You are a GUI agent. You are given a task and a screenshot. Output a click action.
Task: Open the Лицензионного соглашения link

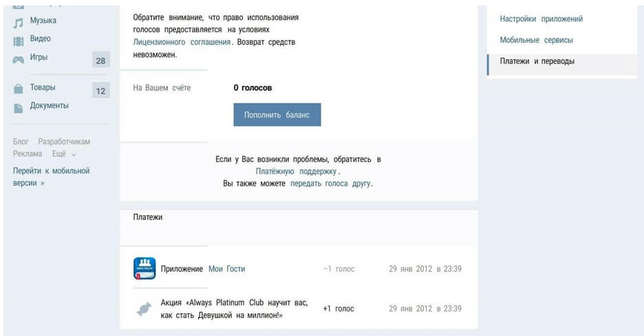182,42
